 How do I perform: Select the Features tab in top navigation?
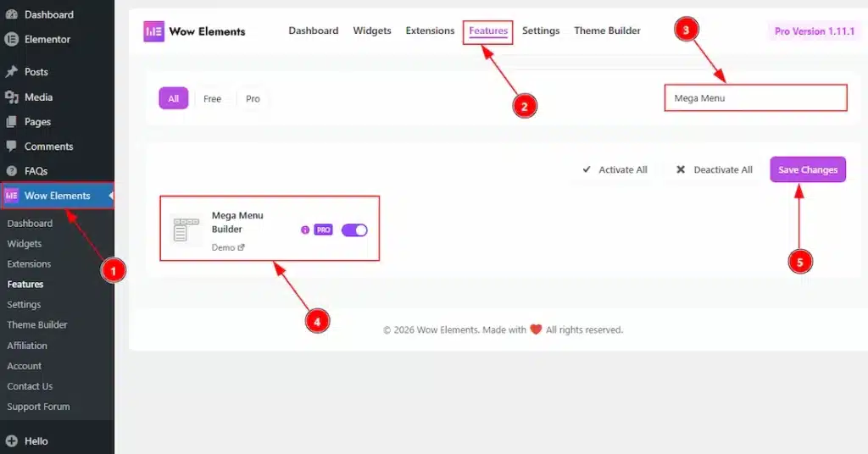(488, 31)
